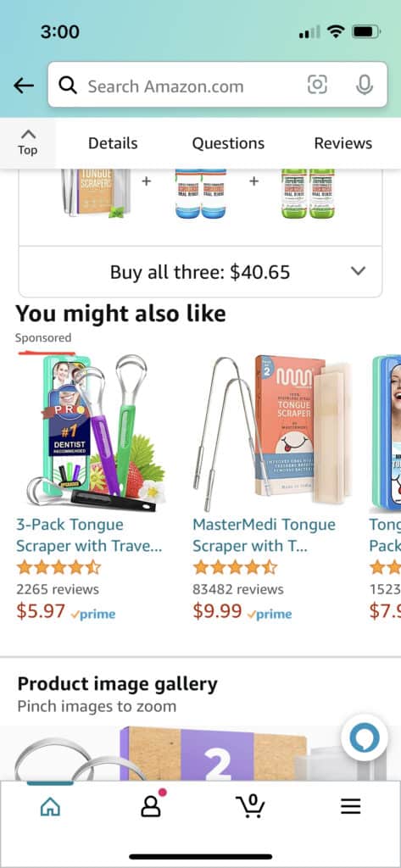Open the hamburger menu icon
The image size is (401, 868).
tap(351, 806)
